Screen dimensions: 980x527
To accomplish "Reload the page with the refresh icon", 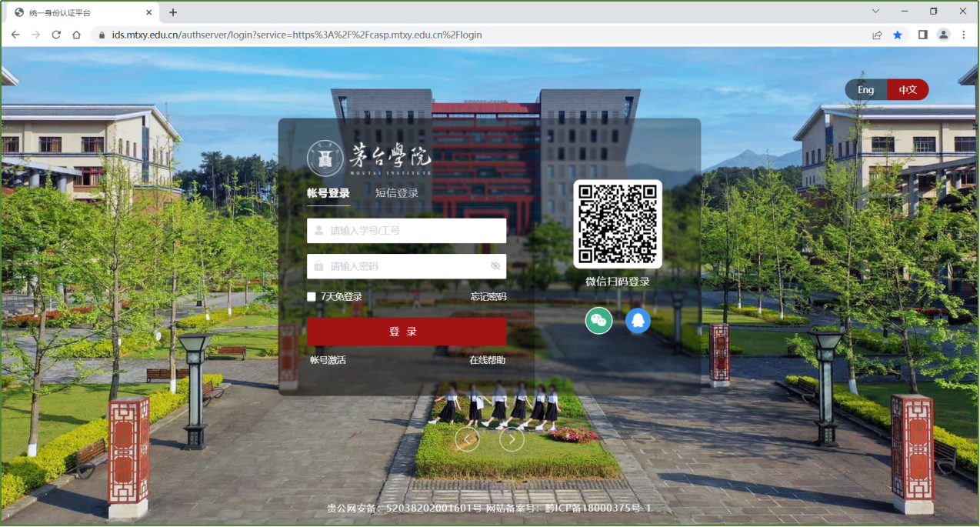I will click(56, 35).
